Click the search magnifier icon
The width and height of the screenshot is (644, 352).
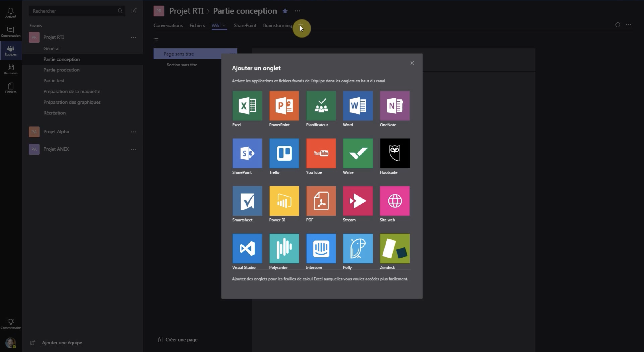coord(120,11)
